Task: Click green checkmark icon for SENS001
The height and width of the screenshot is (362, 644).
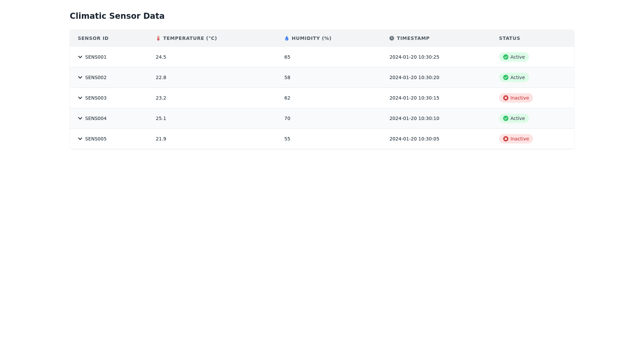Action: 505,57
